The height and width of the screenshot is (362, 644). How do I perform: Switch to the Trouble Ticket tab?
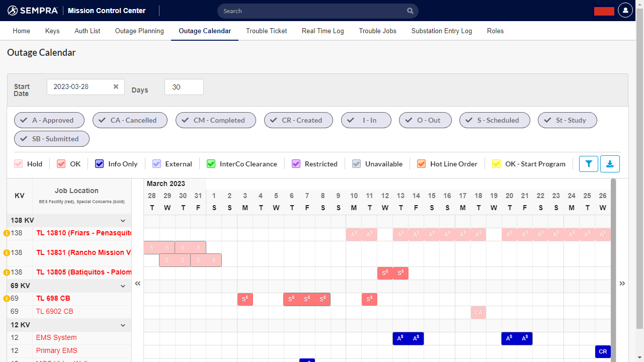pyautogui.click(x=266, y=31)
